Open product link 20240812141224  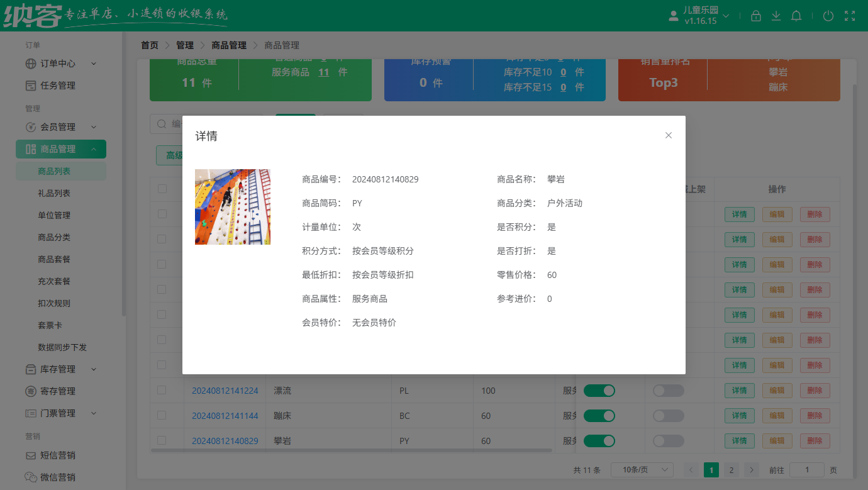pyautogui.click(x=225, y=390)
